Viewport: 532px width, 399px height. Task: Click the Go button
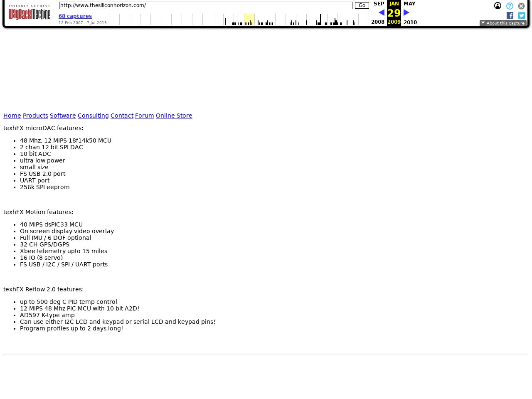(x=362, y=5)
